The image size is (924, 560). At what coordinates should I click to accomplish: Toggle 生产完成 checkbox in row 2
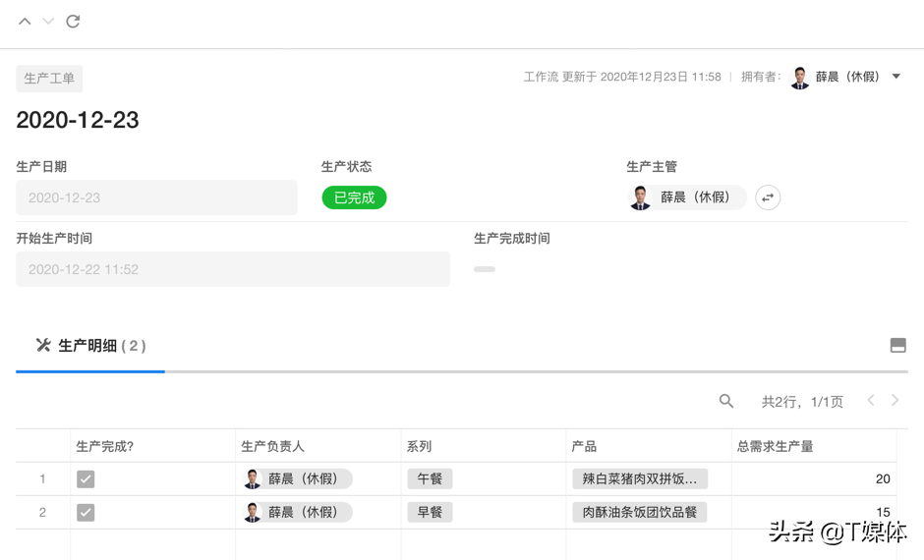click(x=86, y=513)
